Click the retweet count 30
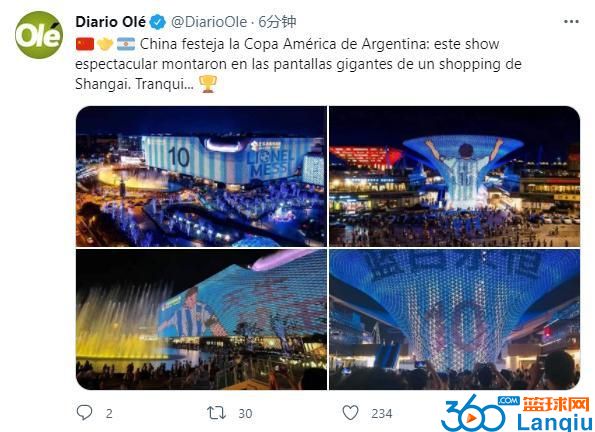This screenshot has width=595, height=432. point(245,413)
